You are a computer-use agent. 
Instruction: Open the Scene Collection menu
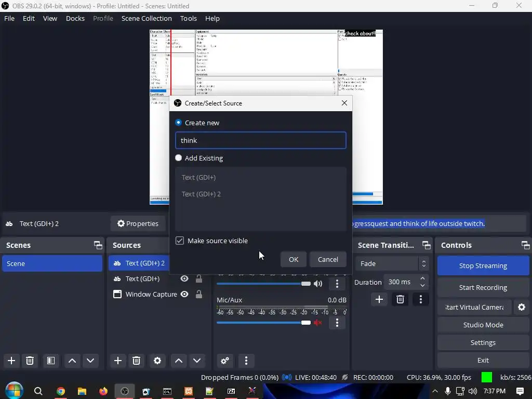[147, 18]
